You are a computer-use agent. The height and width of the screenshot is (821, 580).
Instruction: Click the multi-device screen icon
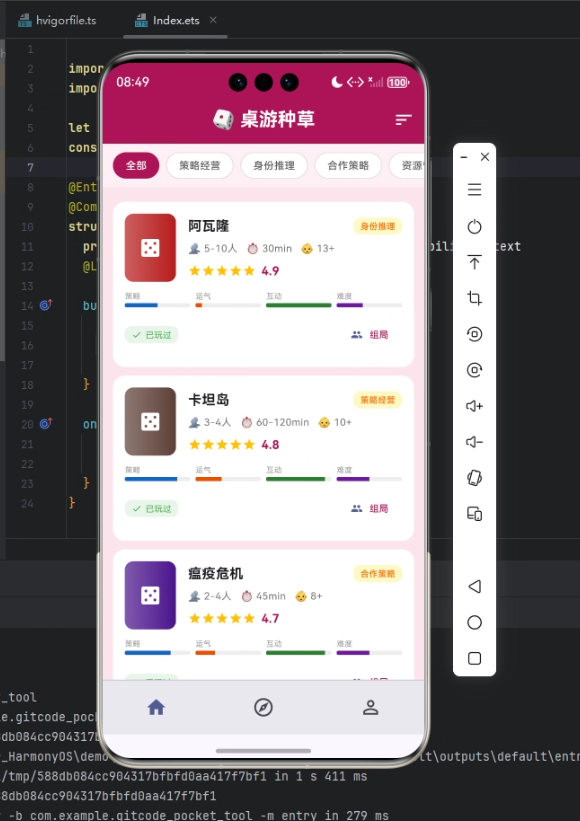[474, 514]
